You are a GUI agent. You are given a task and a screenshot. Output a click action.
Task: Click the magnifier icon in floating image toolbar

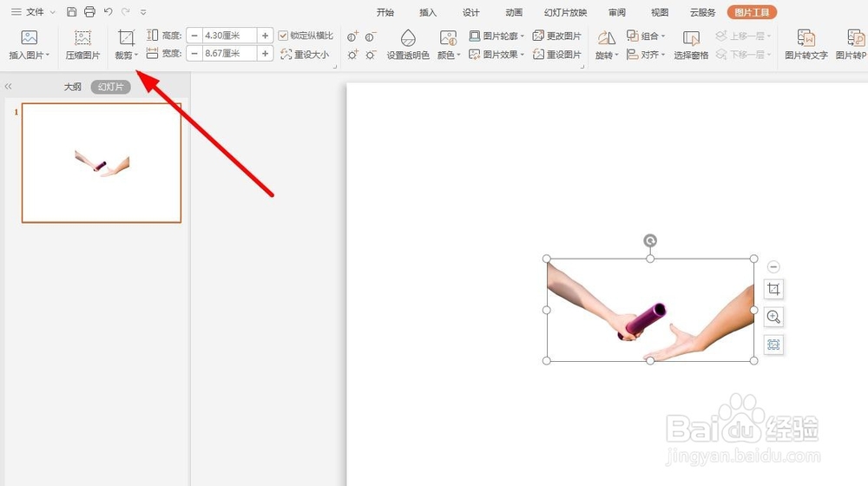[773, 317]
